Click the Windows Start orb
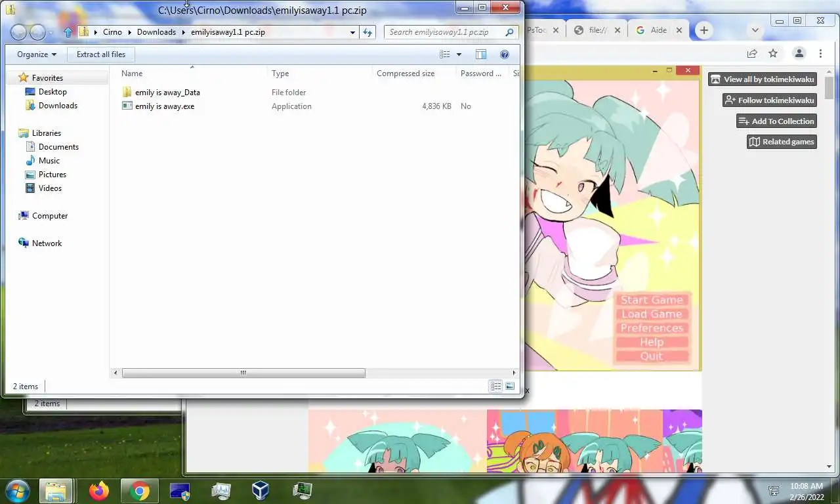Screen dimensions: 840x504 pos(17,491)
